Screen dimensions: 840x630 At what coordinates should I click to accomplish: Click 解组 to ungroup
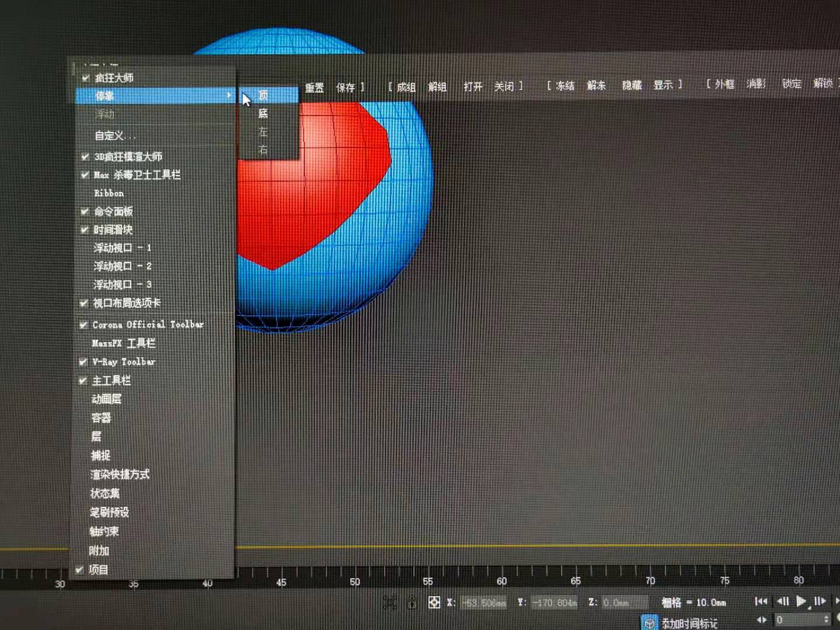(x=437, y=86)
